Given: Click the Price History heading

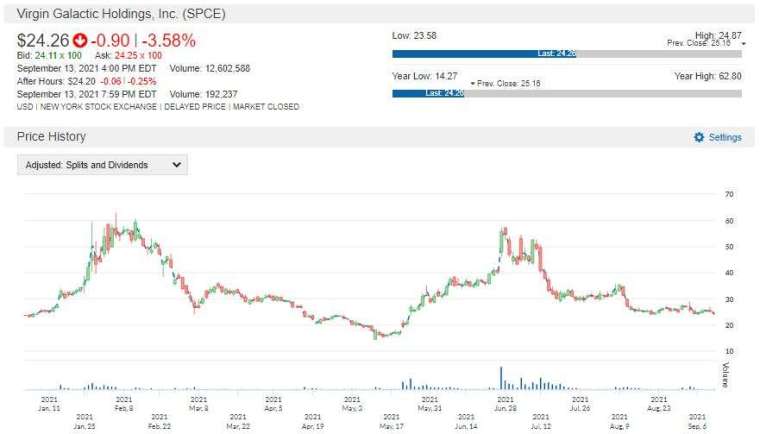Looking at the screenshot, I should [51, 137].
